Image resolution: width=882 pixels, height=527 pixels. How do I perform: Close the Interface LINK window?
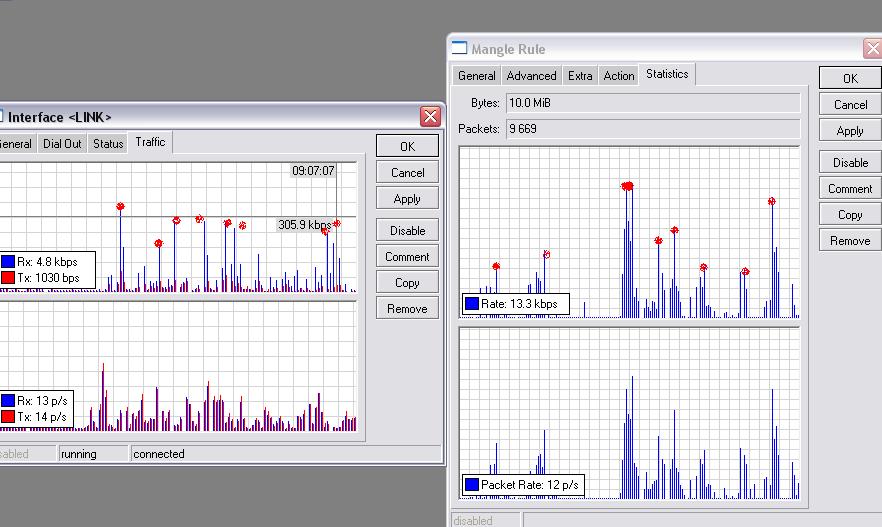pyautogui.click(x=430, y=117)
